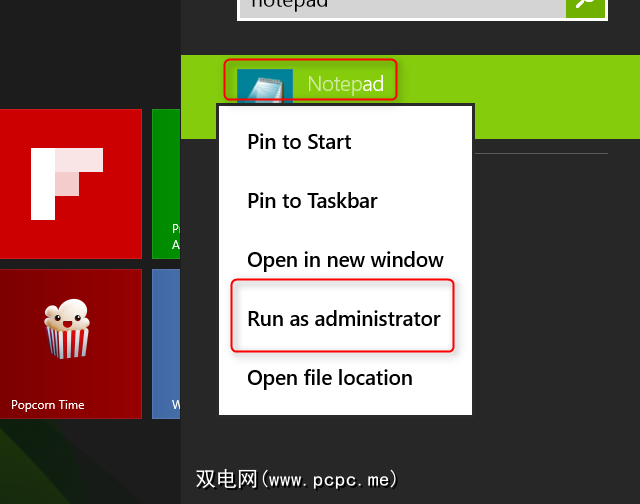Click the Popcorn Time tile label

click(48, 405)
